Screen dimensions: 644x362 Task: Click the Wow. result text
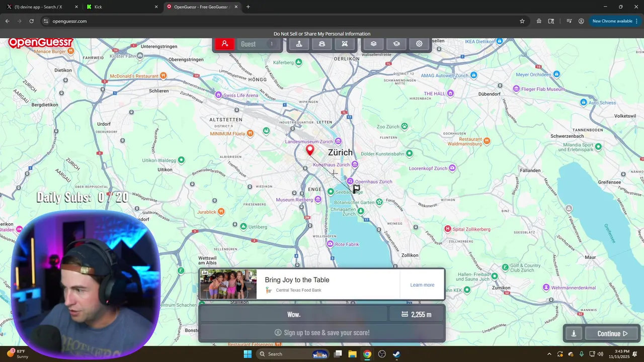pos(294,314)
